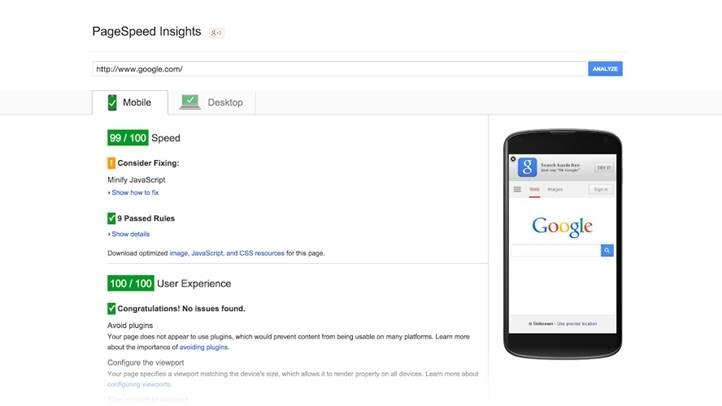Click the Desktop laptop icon in the tab
This screenshot has height=406, width=722.
pyautogui.click(x=190, y=102)
